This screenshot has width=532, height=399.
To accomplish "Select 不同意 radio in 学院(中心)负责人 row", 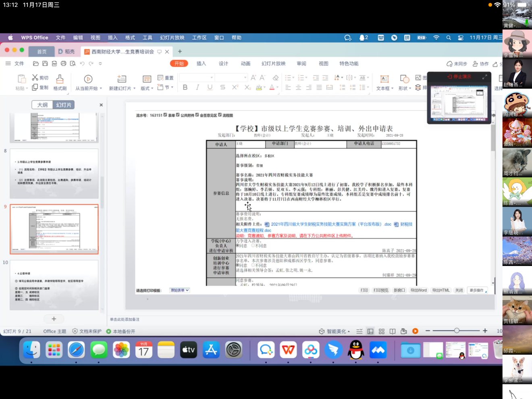I will click(x=253, y=245).
